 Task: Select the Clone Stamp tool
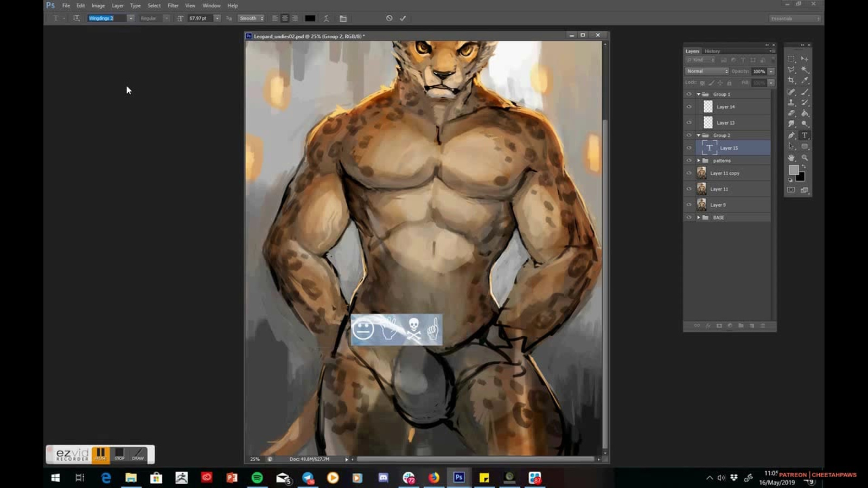pyautogui.click(x=792, y=102)
